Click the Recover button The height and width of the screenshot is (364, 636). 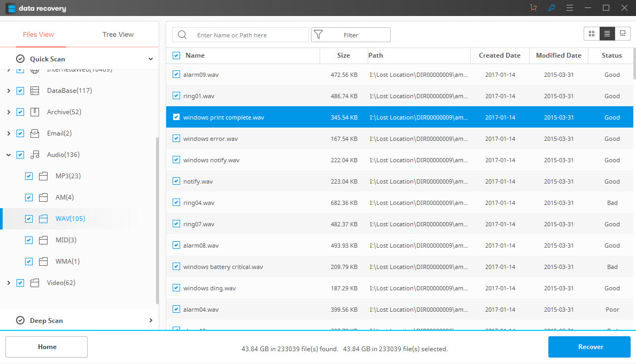coord(590,347)
